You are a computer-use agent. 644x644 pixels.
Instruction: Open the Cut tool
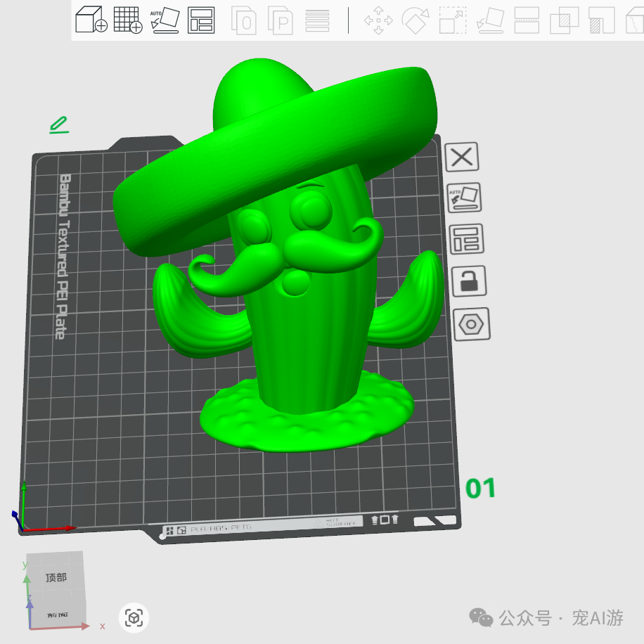tap(527, 20)
